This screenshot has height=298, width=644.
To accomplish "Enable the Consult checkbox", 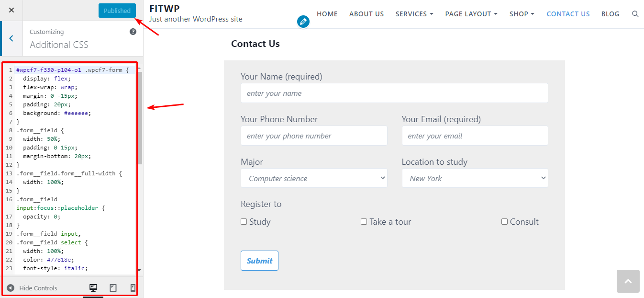I will point(504,222).
